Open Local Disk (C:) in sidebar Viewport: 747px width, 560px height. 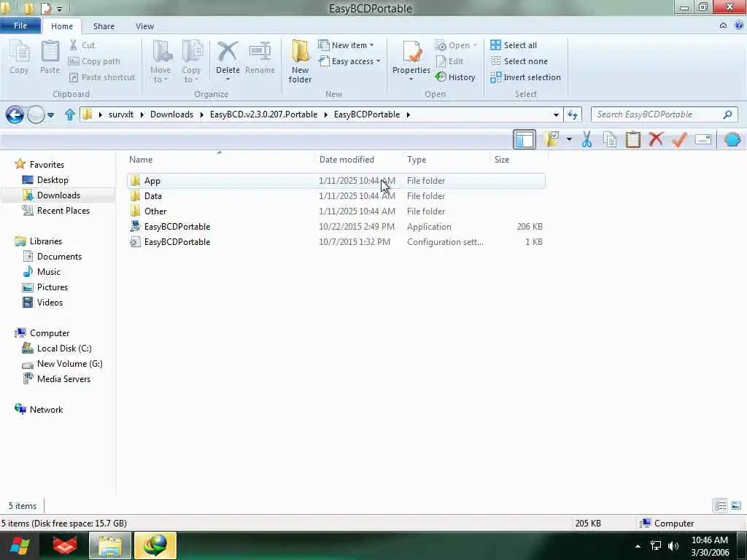click(57, 348)
